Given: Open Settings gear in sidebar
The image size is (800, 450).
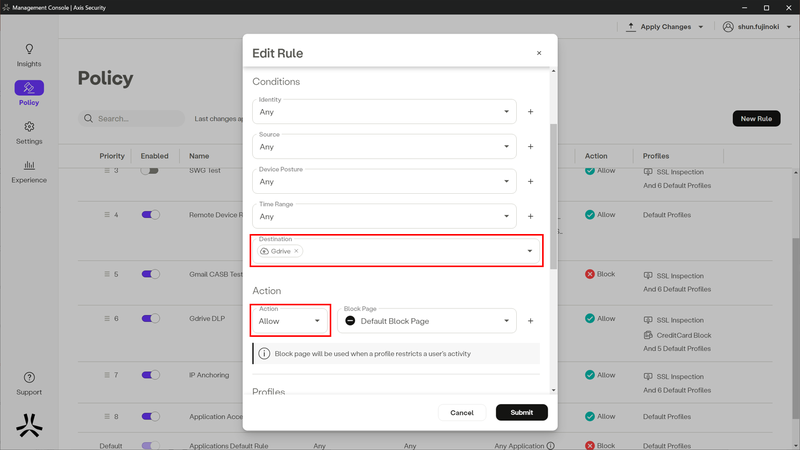Looking at the screenshot, I should [29, 127].
